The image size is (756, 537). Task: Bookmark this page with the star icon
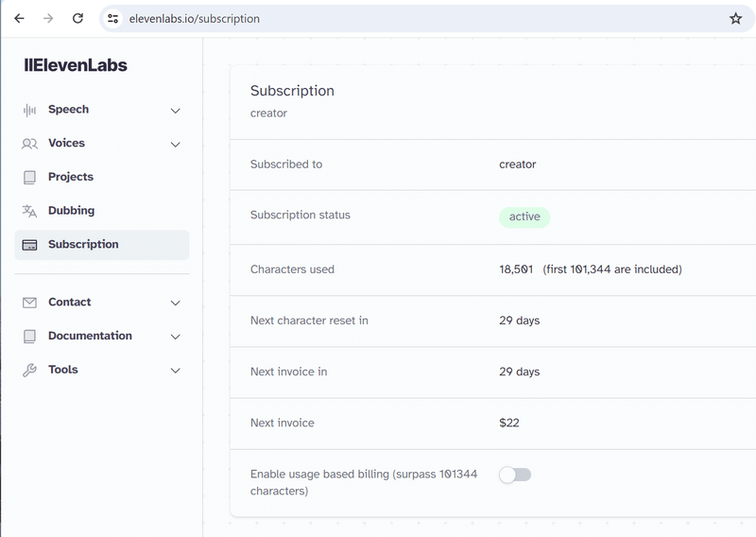pos(736,18)
